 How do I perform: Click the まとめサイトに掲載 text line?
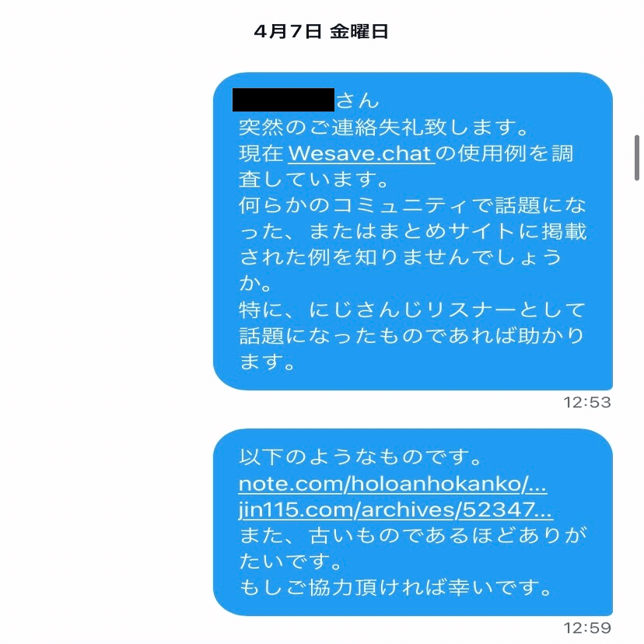coord(412,232)
